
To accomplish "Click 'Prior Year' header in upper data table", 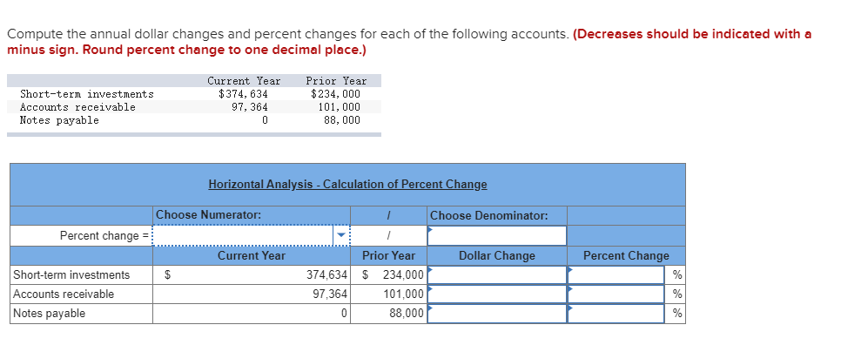I will (337, 81).
